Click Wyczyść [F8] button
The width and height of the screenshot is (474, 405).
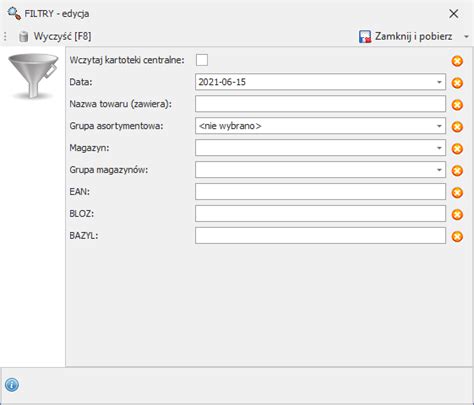tap(55, 36)
